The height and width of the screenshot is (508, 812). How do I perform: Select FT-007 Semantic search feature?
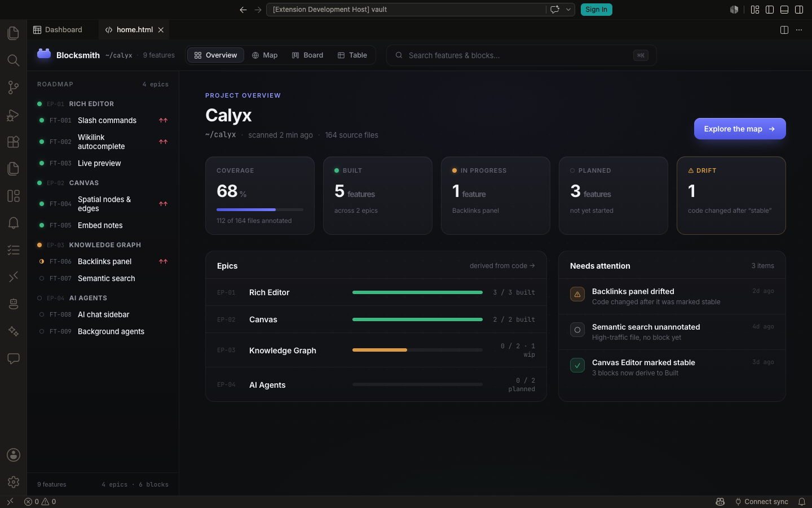coord(103,278)
